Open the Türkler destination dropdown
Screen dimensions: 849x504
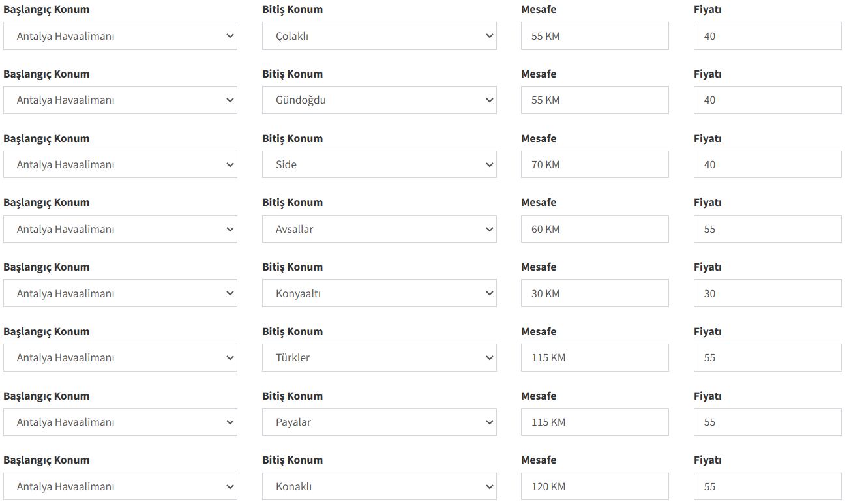[379, 357]
